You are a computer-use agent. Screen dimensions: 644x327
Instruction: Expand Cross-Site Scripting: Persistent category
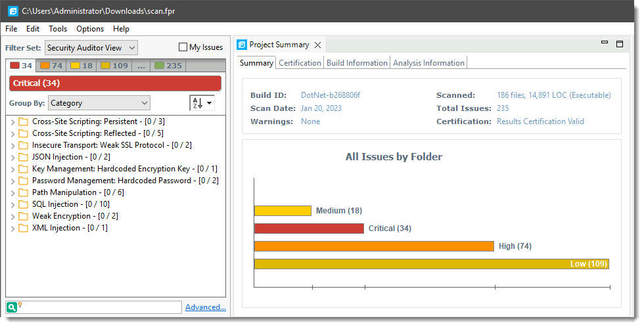click(12, 121)
